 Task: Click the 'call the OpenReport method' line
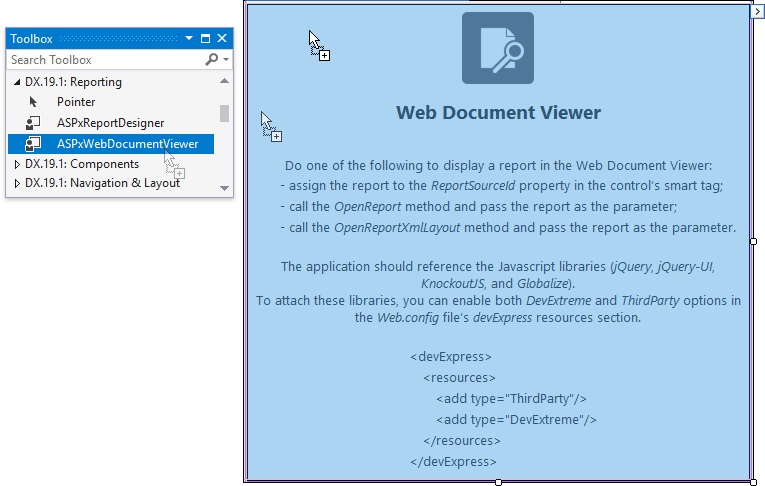pyautogui.click(x=479, y=207)
